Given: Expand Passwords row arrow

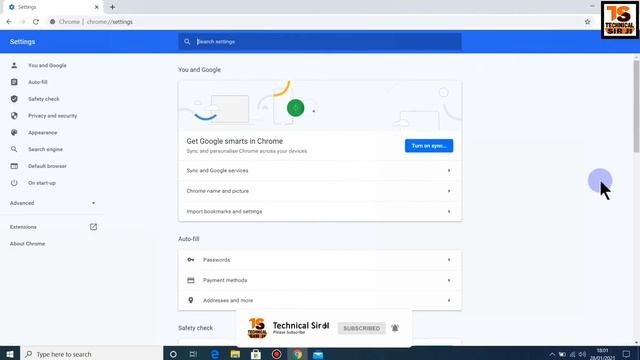Looking at the screenshot, I should click(x=449, y=260).
